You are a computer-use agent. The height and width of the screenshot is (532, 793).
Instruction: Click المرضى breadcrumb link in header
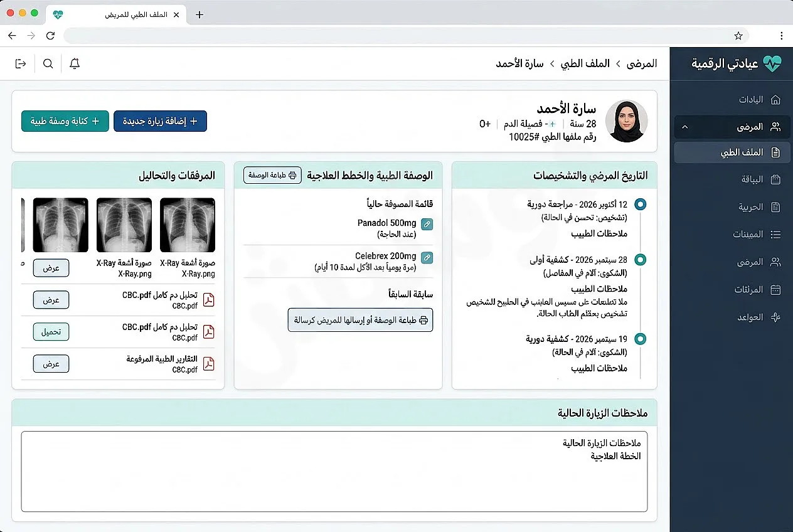point(642,63)
